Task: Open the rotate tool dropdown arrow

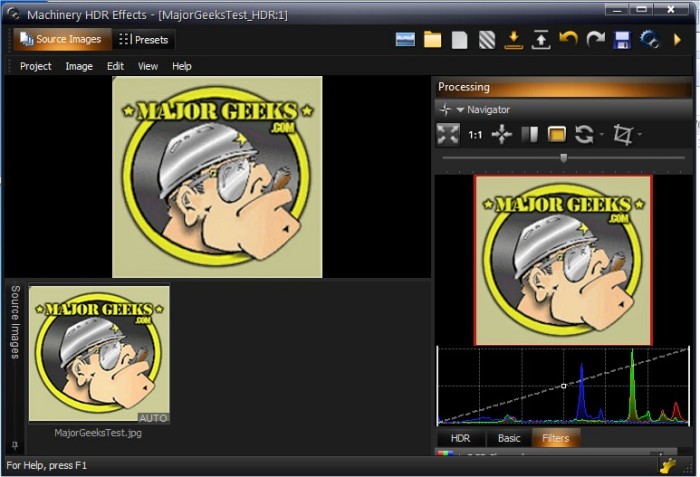Action: [602, 135]
